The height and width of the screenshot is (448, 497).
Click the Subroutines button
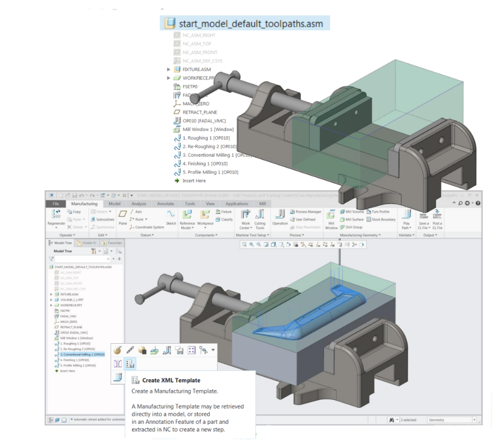102,219
